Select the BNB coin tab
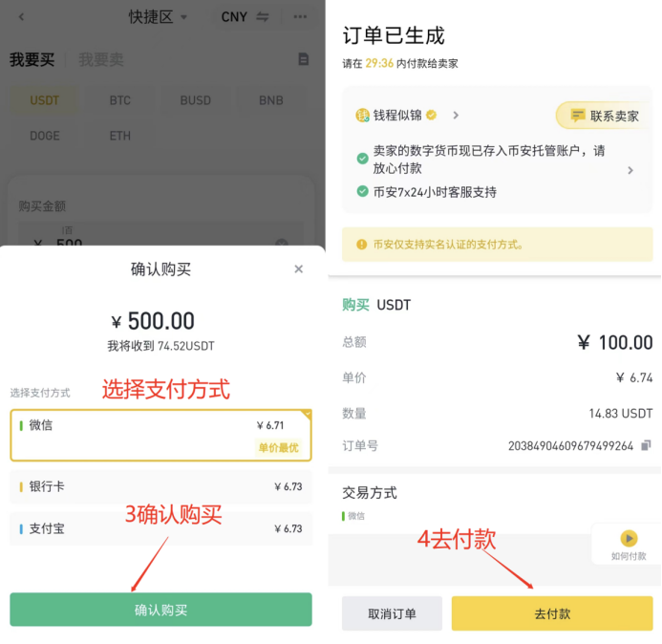 [271, 100]
